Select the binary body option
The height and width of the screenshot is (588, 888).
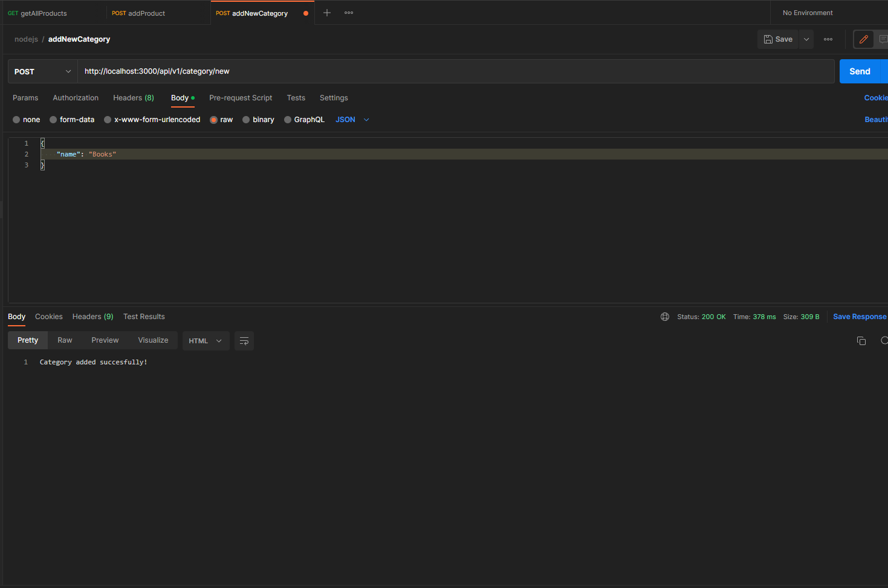[x=245, y=119]
